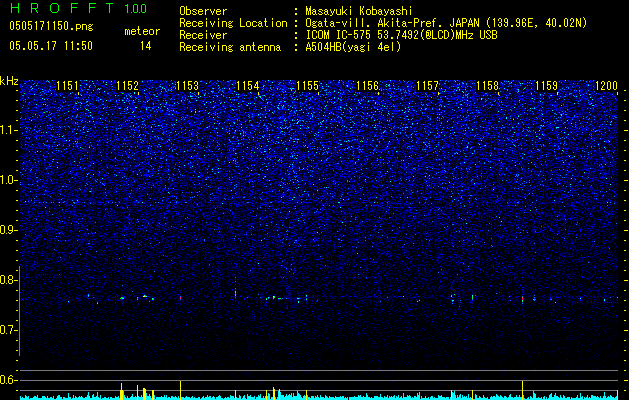Click the 1153 time marker
629x400 pixels.
tap(188, 85)
